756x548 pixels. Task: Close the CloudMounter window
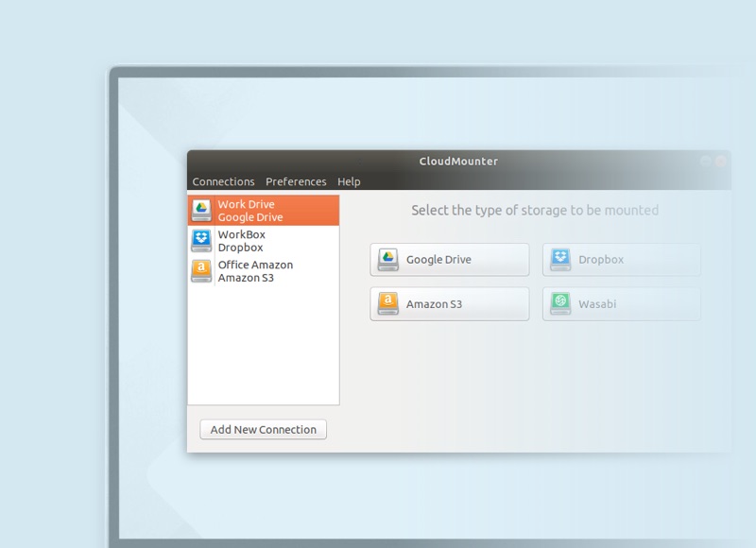[x=721, y=161]
